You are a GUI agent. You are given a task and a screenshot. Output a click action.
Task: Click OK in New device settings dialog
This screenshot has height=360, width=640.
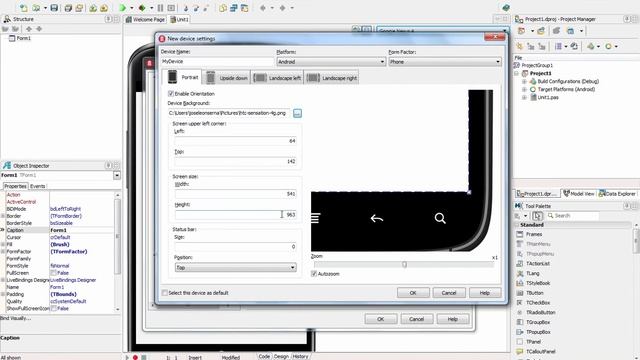(413, 293)
